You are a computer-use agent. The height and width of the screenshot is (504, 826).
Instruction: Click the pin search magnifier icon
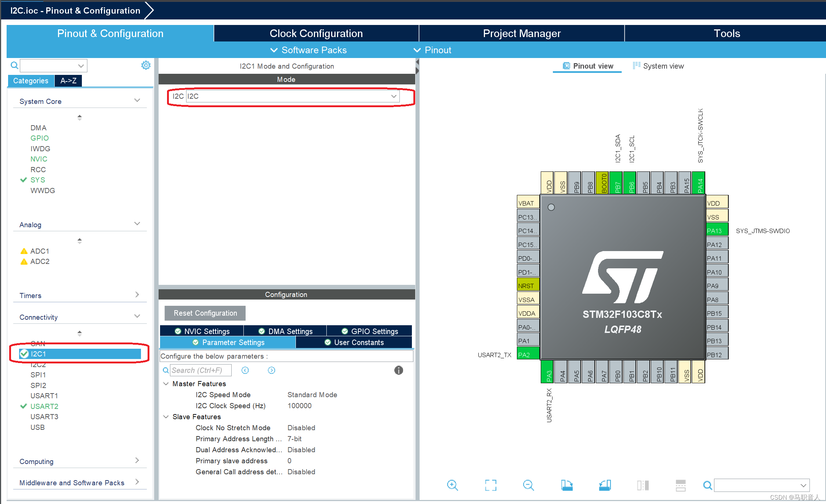pos(707,485)
